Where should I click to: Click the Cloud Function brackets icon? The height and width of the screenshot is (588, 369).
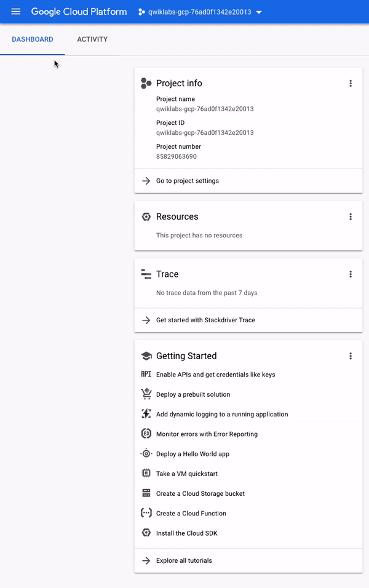click(146, 513)
